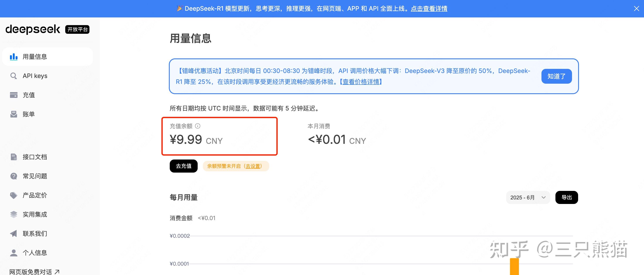
Task: Collapse the top announcement banner
Action: [637, 8]
